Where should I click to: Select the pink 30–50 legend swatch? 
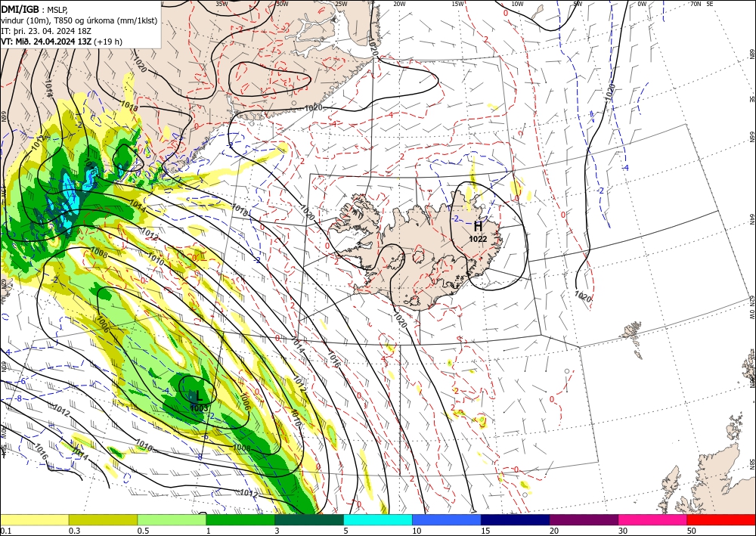point(653,519)
